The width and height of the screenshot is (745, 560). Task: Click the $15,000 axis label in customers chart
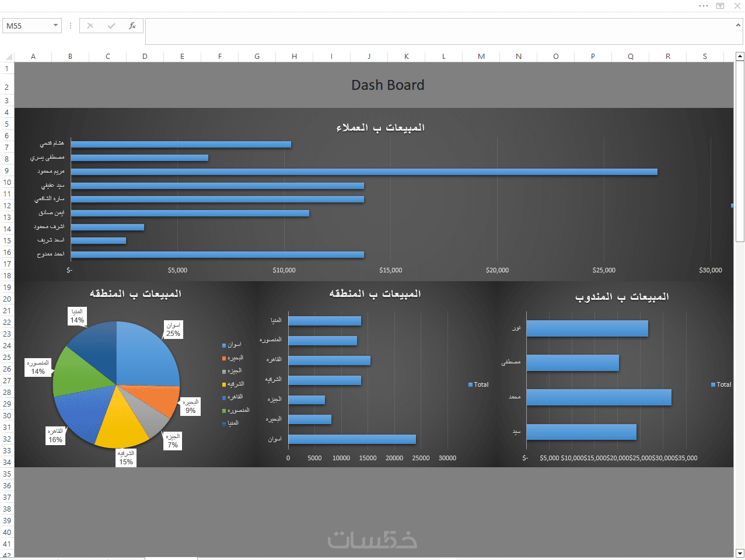click(391, 270)
